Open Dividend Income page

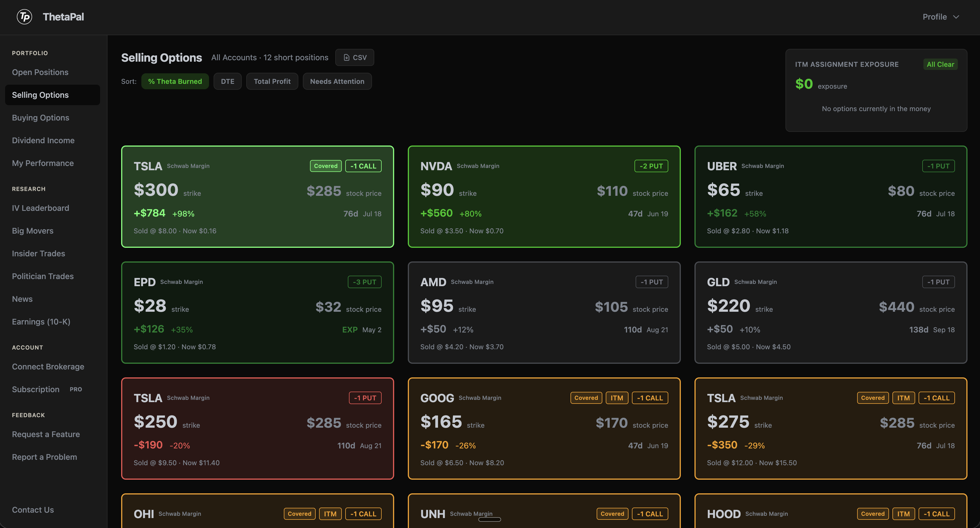pos(53,140)
